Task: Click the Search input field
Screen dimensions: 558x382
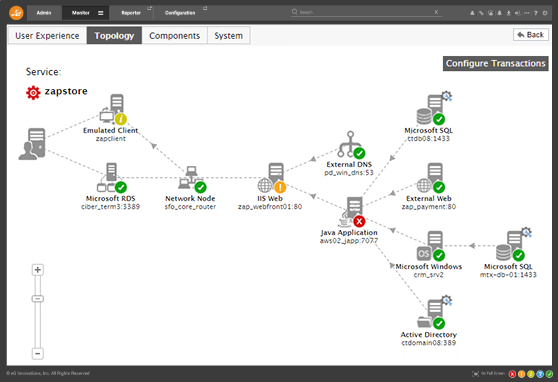Action: (366, 12)
